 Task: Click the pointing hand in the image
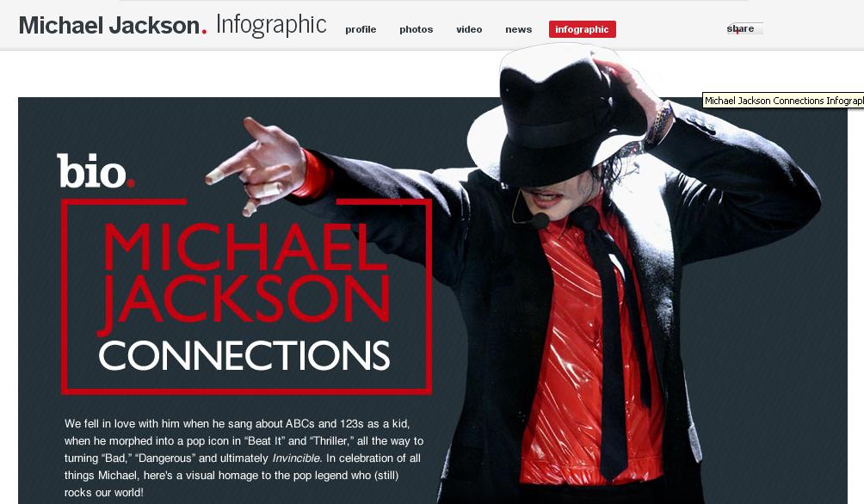pos(258,166)
